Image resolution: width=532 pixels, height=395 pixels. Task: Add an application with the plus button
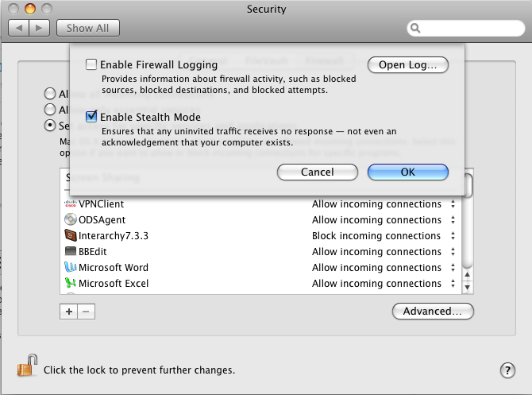(69, 312)
